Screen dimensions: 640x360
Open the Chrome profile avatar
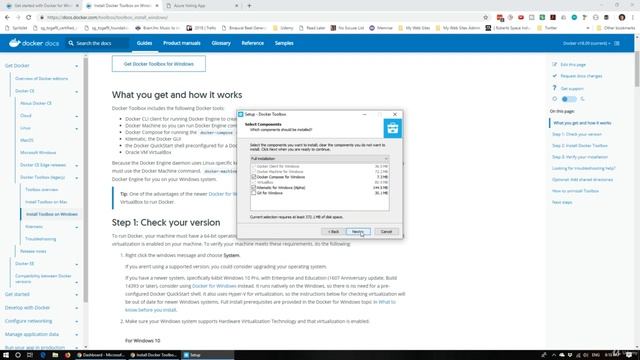[622, 18]
